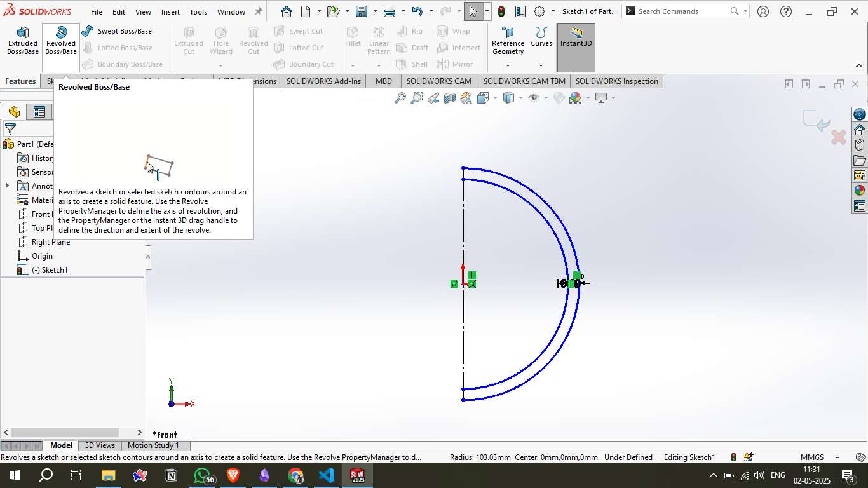Save the document
Image resolution: width=868 pixels, height=488 pixels.
pyautogui.click(x=362, y=11)
